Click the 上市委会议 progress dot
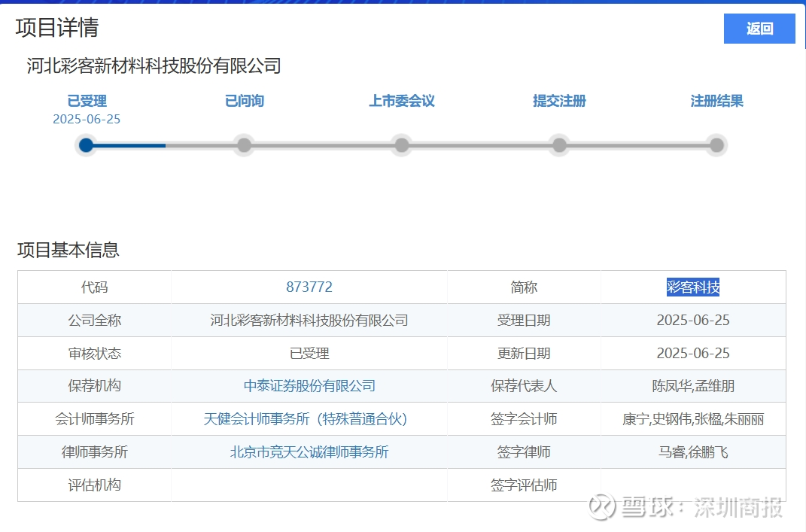 pyautogui.click(x=401, y=145)
